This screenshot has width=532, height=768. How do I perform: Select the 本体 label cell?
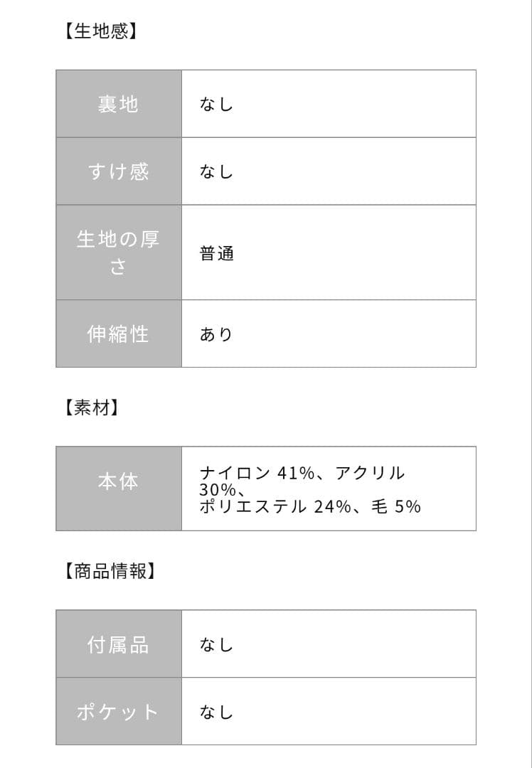pyautogui.click(x=119, y=489)
